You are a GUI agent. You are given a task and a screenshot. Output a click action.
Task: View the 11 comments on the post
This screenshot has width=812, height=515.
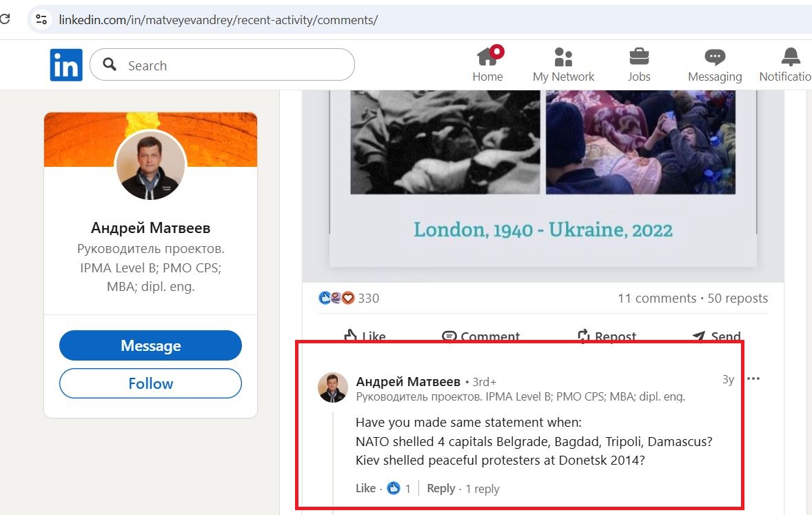pyautogui.click(x=656, y=298)
